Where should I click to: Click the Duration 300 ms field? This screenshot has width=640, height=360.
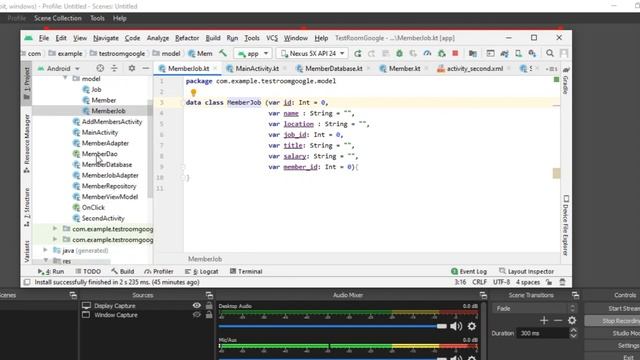542,333
